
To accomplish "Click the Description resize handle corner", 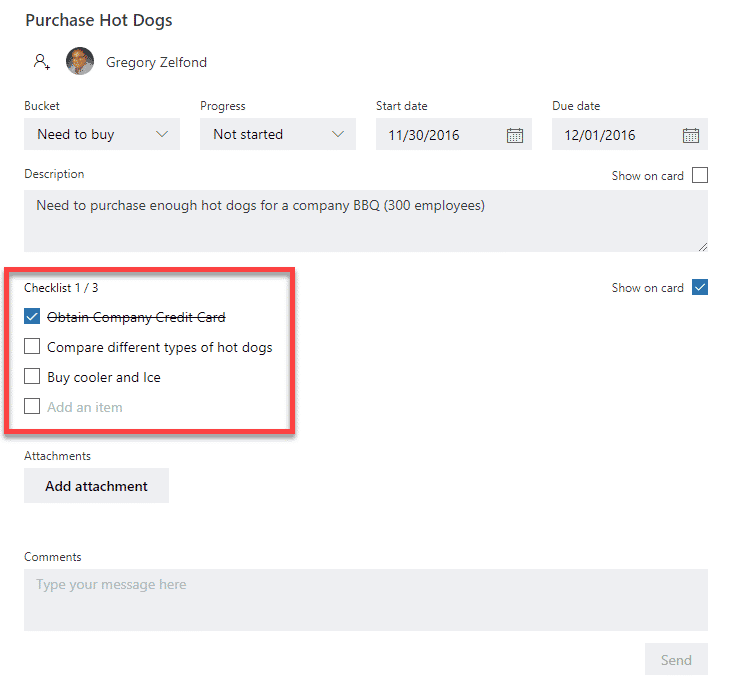I will [x=703, y=247].
